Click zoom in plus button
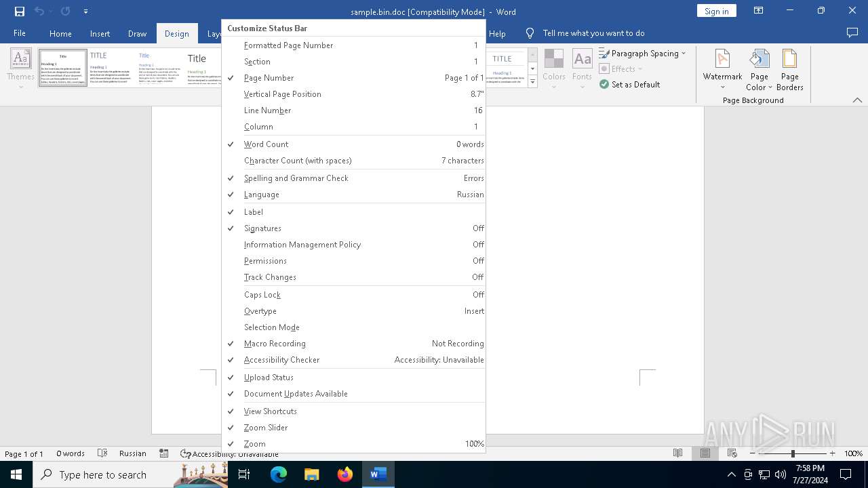Viewport: 868px width, 488px height. coord(832,453)
